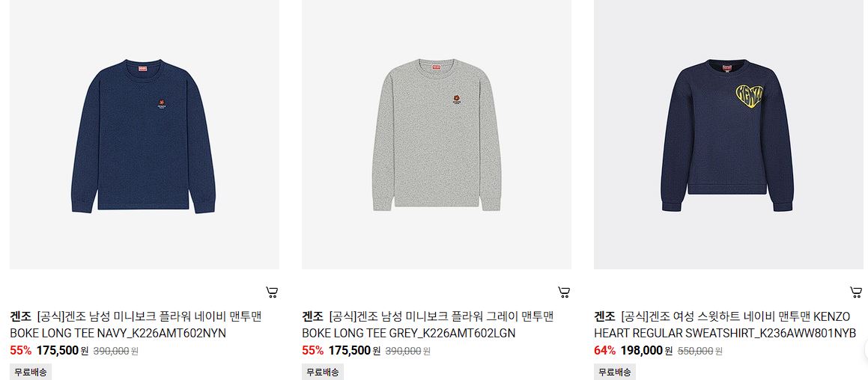
Task: Click the 55% discount on navy tee
Action: point(20,351)
